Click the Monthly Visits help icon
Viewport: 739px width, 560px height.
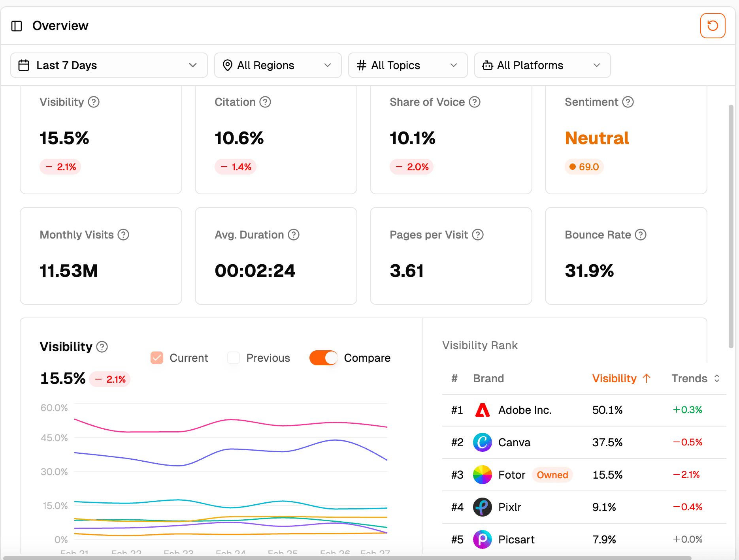(124, 235)
